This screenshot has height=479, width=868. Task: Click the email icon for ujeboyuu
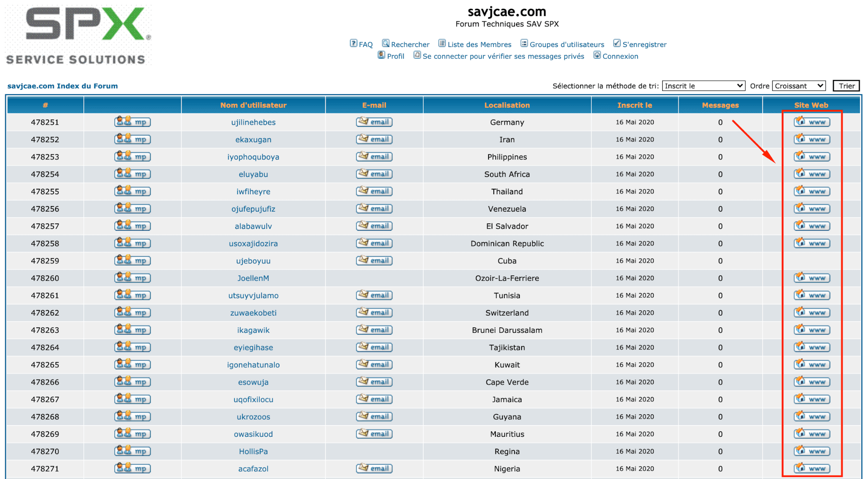click(x=374, y=260)
